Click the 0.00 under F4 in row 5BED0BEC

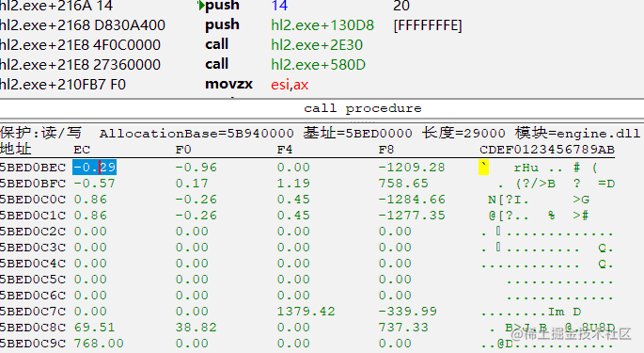tap(293, 168)
